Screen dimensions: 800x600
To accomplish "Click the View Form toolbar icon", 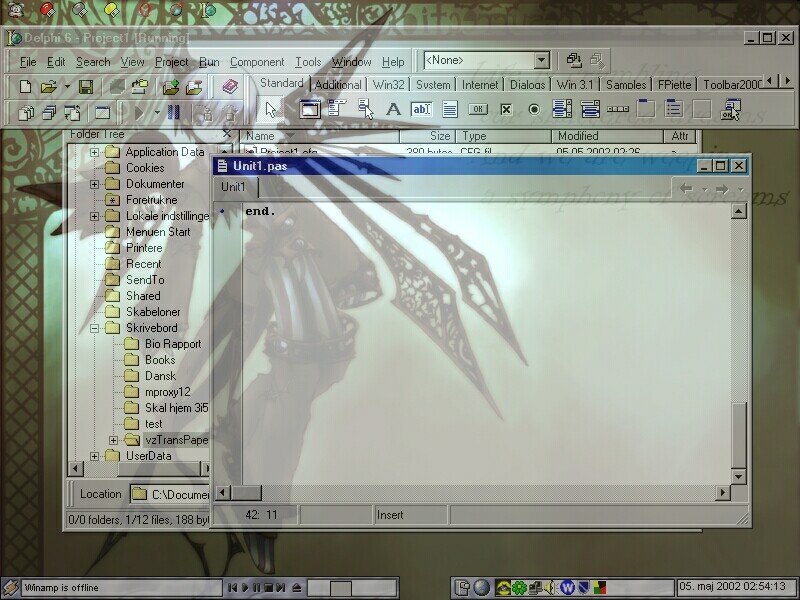I will [49, 112].
